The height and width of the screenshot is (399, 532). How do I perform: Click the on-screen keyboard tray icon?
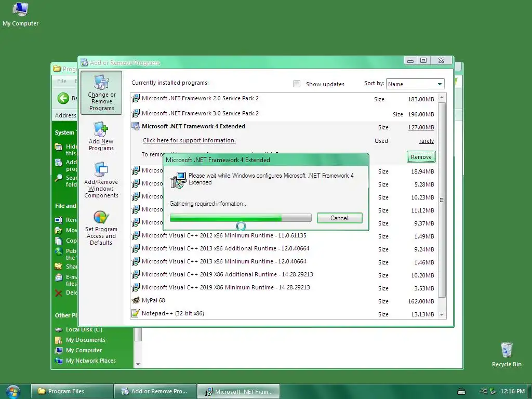461,392
